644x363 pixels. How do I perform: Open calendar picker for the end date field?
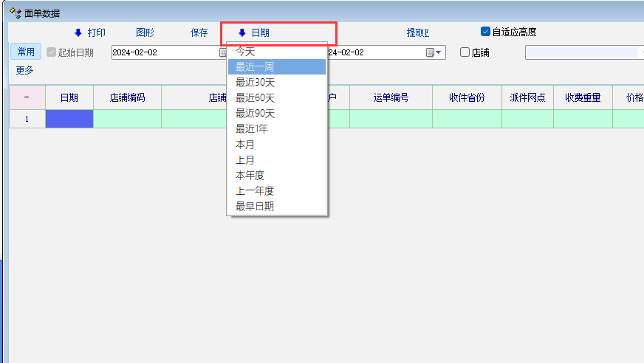[x=430, y=52]
